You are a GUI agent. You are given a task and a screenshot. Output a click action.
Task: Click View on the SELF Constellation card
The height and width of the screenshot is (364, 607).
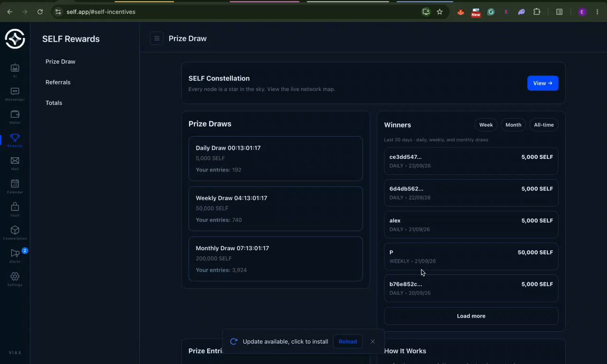543,83
